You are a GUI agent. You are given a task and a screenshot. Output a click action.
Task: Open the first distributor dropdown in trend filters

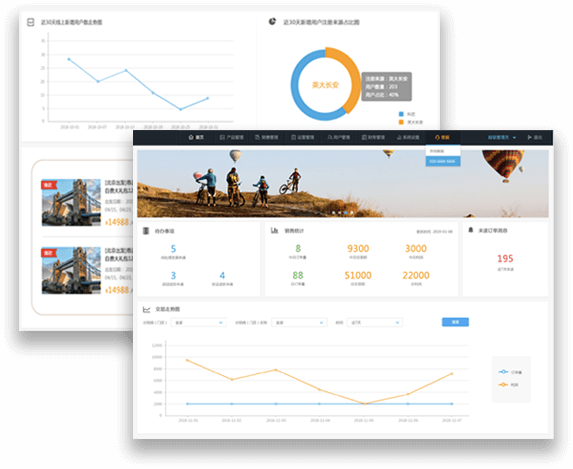(198, 323)
